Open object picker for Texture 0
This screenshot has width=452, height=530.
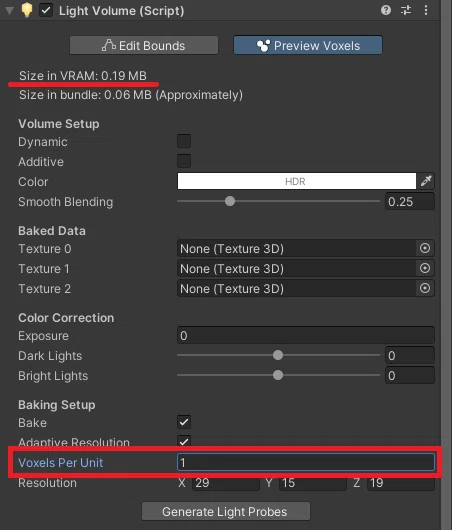[425, 248]
